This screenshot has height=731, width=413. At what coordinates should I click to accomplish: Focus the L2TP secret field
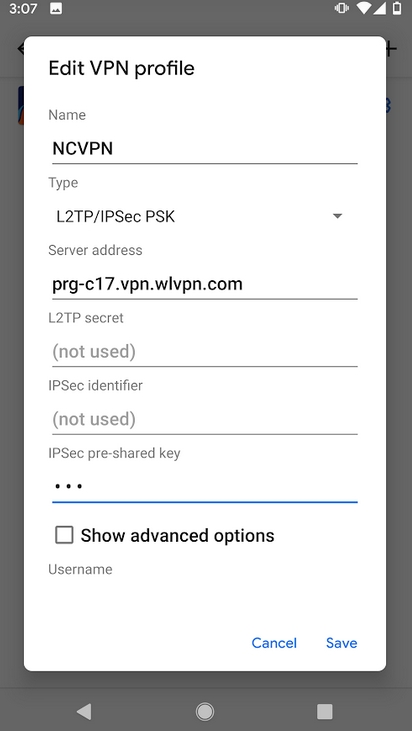click(x=205, y=352)
